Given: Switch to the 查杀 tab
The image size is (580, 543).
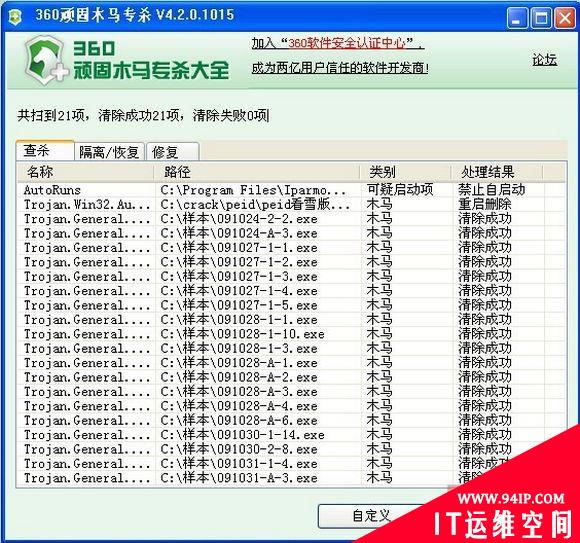Looking at the screenshot, I should tap(45, 151).
